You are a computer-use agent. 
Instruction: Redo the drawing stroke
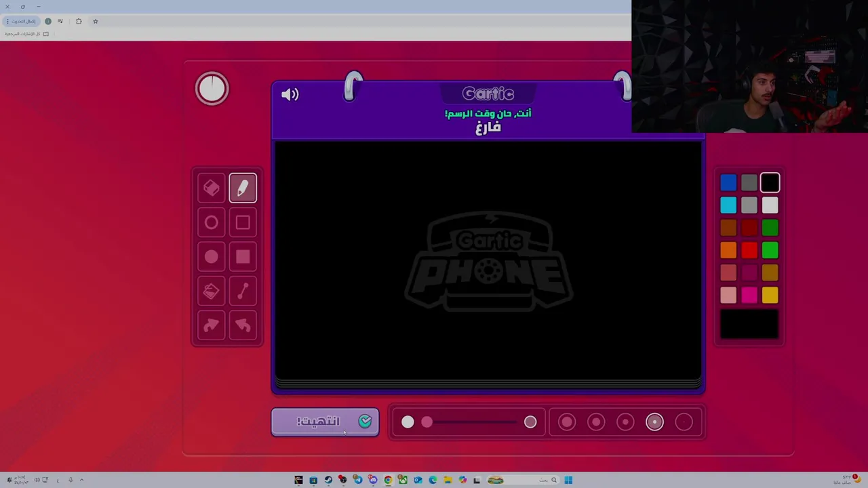point(212,326)
